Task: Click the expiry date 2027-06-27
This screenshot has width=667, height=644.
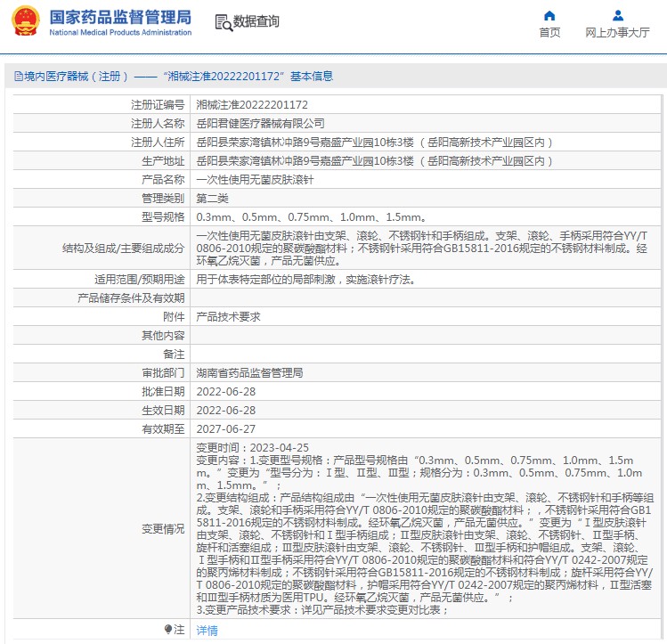Action: pyautogui.click(x=226, y=429)
